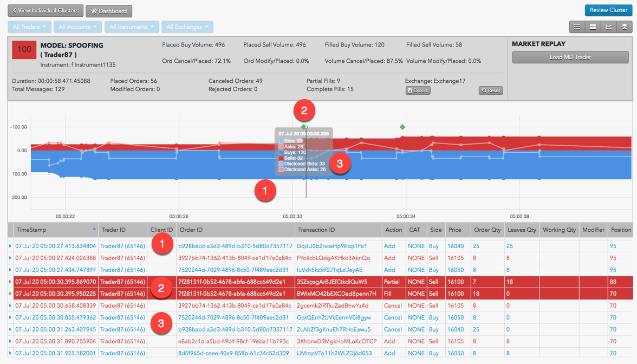Open the All Traders dropdown
637x364 pixels.
[29, 27]
